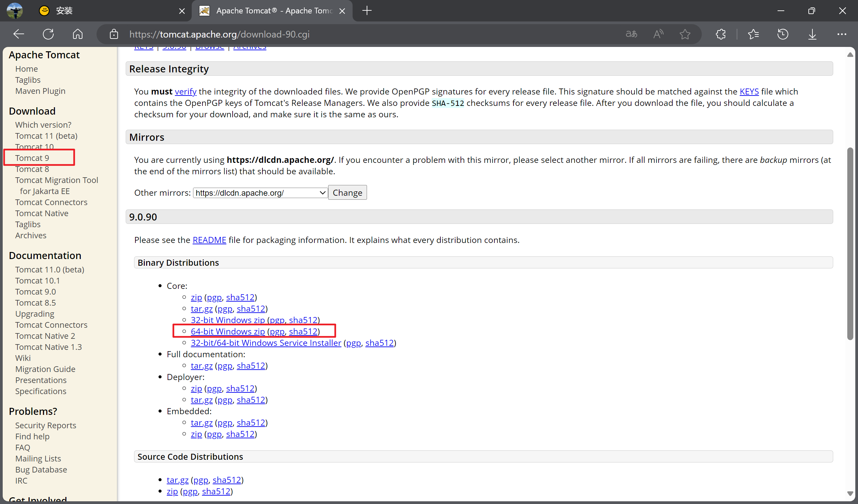Download the source code zip
Image resolution: width=858 pixels, height=504 pixels.
[172, 491]
